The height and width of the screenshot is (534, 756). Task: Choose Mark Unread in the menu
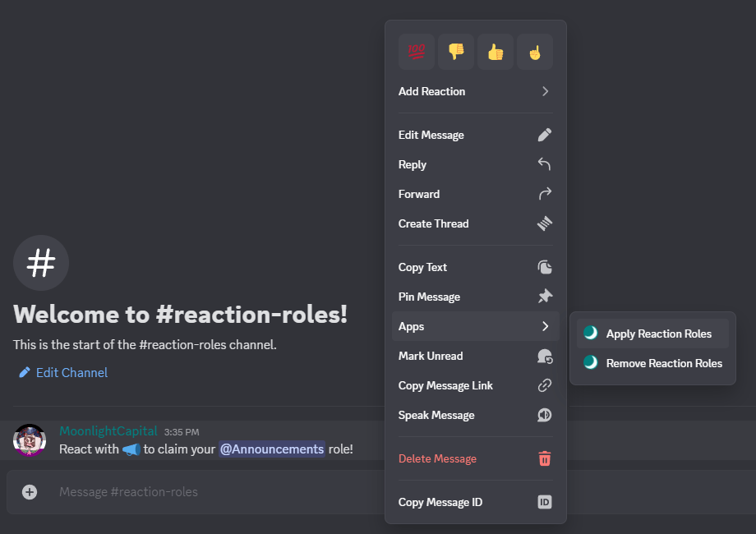(x=431, y=356)
